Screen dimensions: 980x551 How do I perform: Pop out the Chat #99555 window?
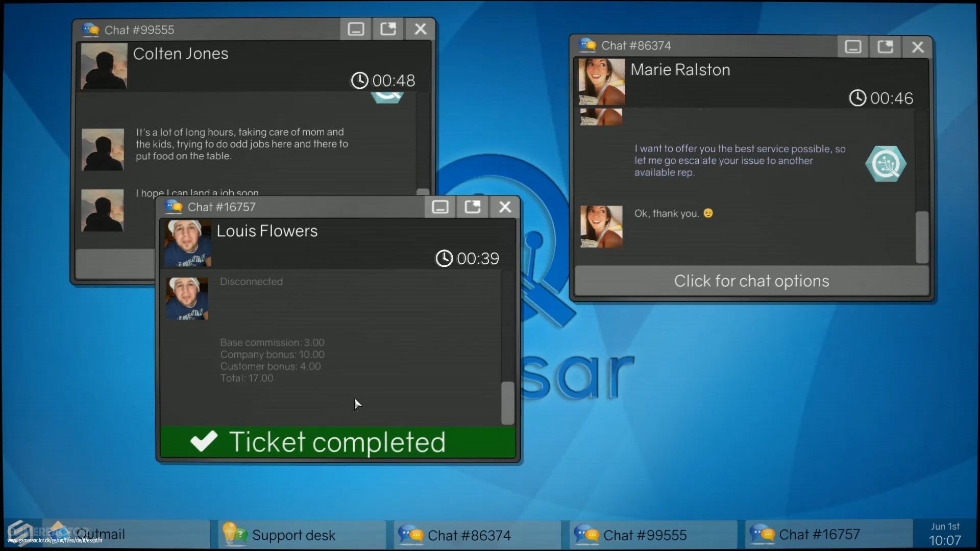point(388,29)
